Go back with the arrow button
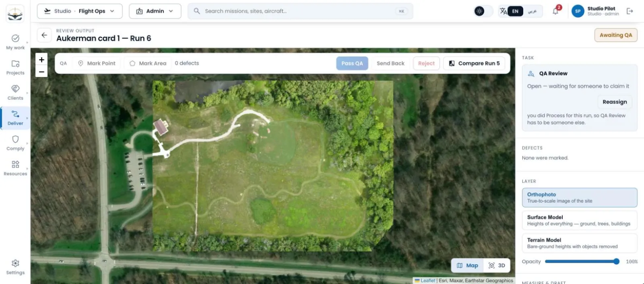The height and width of the screenshot is (284, 644). point(44,35)
